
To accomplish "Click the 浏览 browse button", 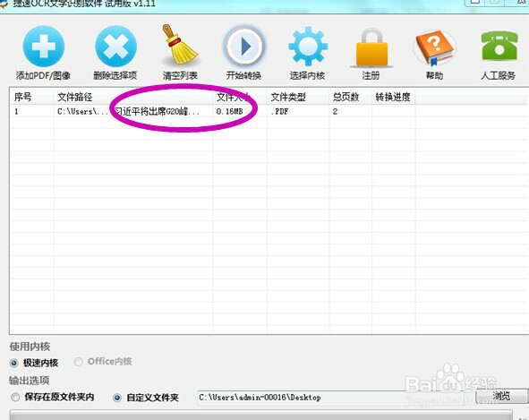I will click(501, 396).
